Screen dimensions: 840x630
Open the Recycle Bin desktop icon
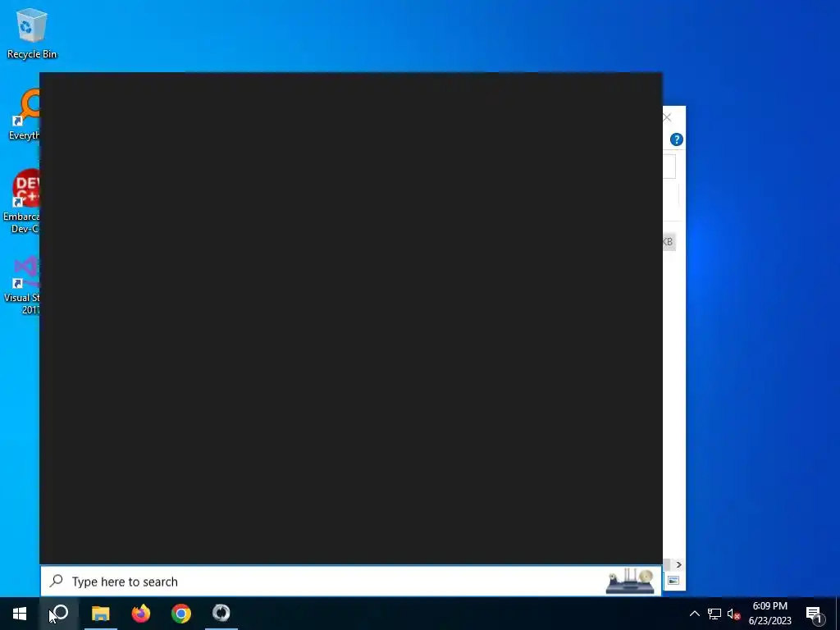(32, 34)
